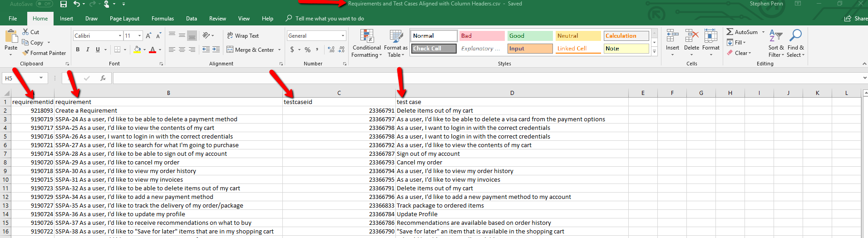The width and height of the screenshot is (868, 238).
Task: Click the Wrap Text button
Action: point(243,36)
